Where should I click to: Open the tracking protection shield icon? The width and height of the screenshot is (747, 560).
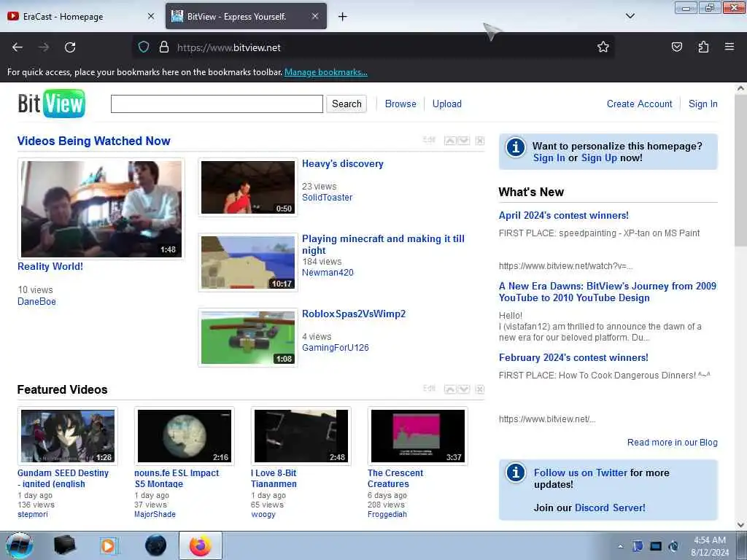pyautogui.click(x=144, y=47)
